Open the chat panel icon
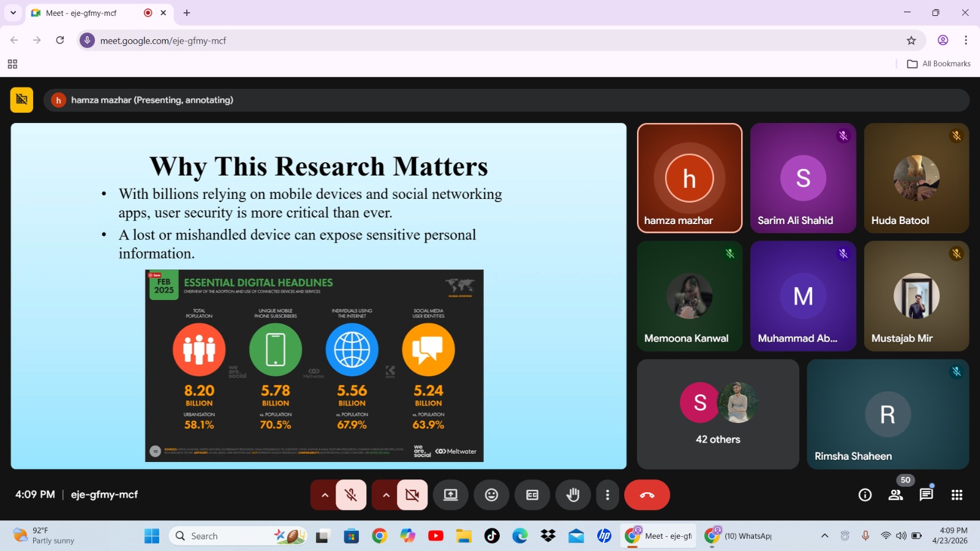 click(x=926, y=495)
